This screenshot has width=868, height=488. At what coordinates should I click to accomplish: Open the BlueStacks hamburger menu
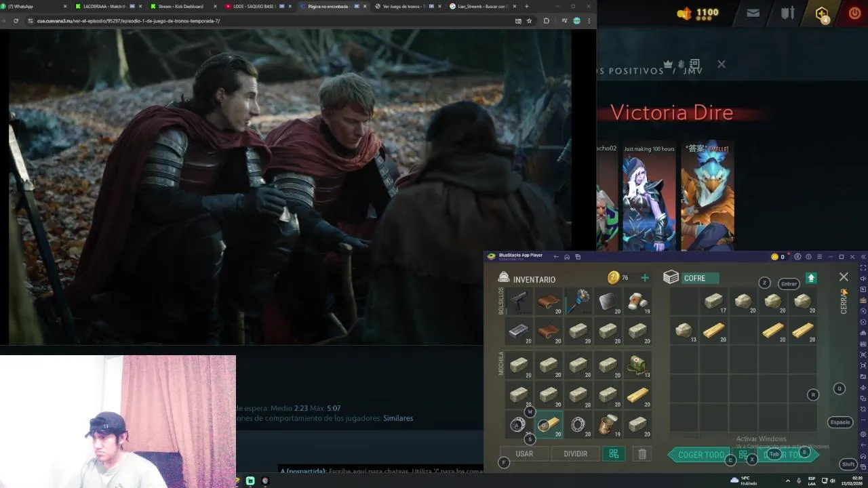point(819,257)
